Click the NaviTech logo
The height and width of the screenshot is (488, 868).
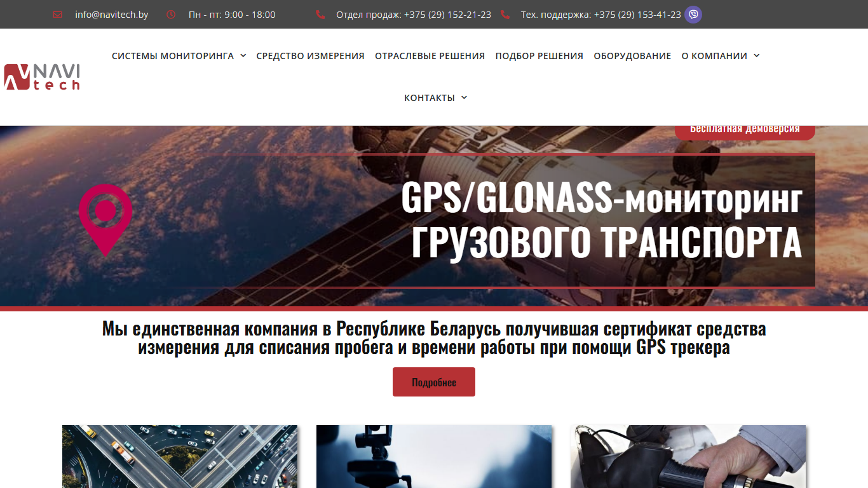tap(42, 77)
